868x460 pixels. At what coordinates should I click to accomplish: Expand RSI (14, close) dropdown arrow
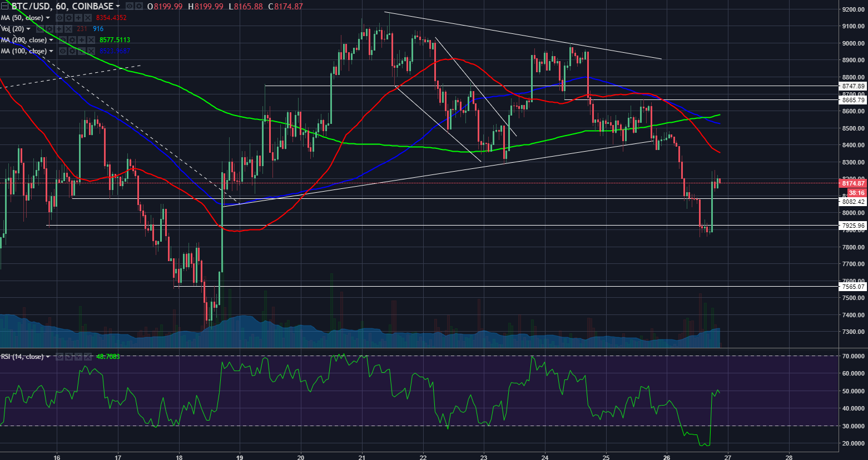point(48,357)
